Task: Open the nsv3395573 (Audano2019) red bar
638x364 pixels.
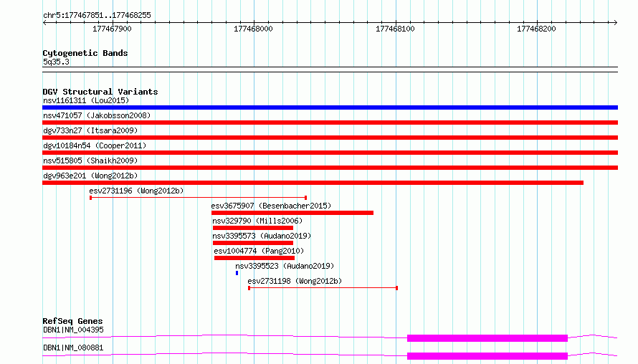Action: coord(252,243)
